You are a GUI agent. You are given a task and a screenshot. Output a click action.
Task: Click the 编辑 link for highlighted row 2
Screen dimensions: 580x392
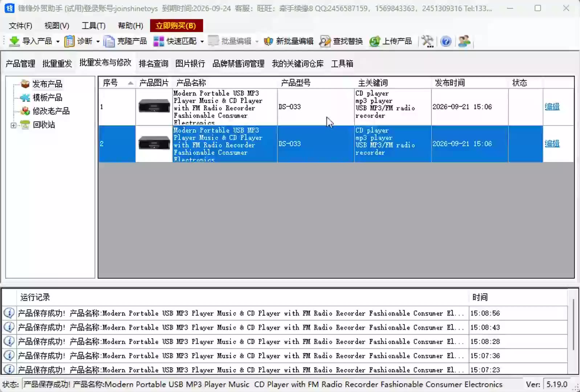[x=552, y=144]
